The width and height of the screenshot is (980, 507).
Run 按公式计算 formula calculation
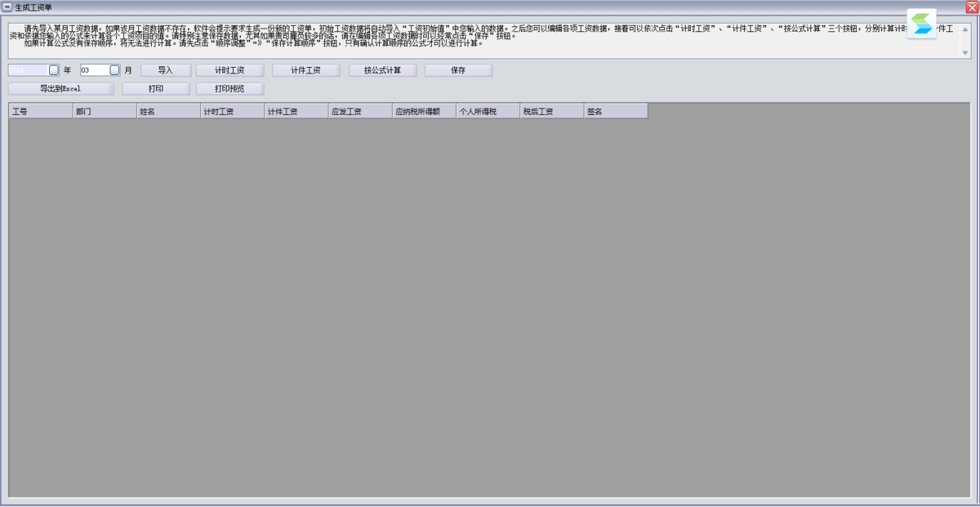(x=382, y=70)
